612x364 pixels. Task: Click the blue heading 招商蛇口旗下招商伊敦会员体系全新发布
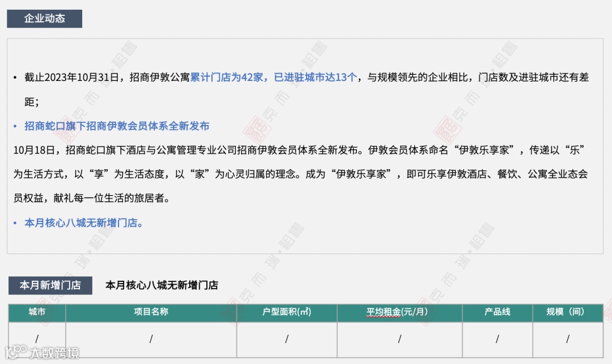click(x=117, y=126)
